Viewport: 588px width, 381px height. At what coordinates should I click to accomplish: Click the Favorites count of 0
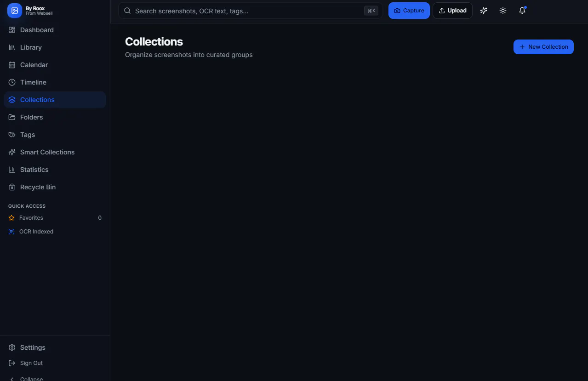click(x=100, y=218)
